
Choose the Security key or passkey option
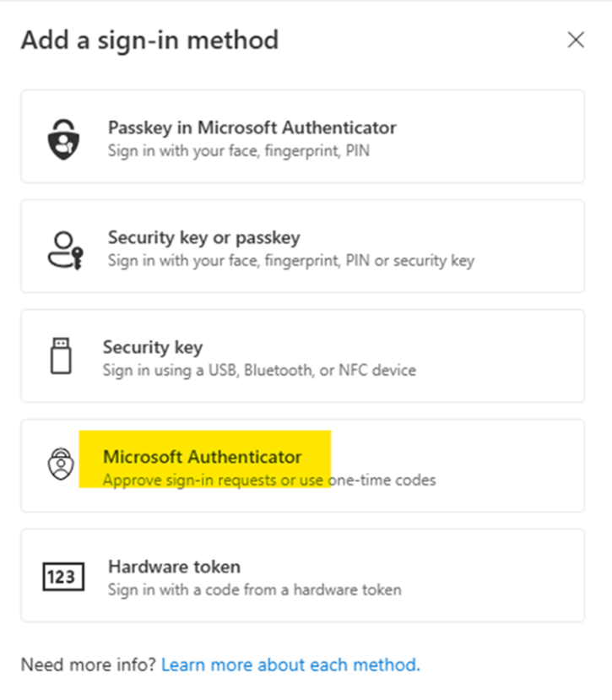pos(303,246)
